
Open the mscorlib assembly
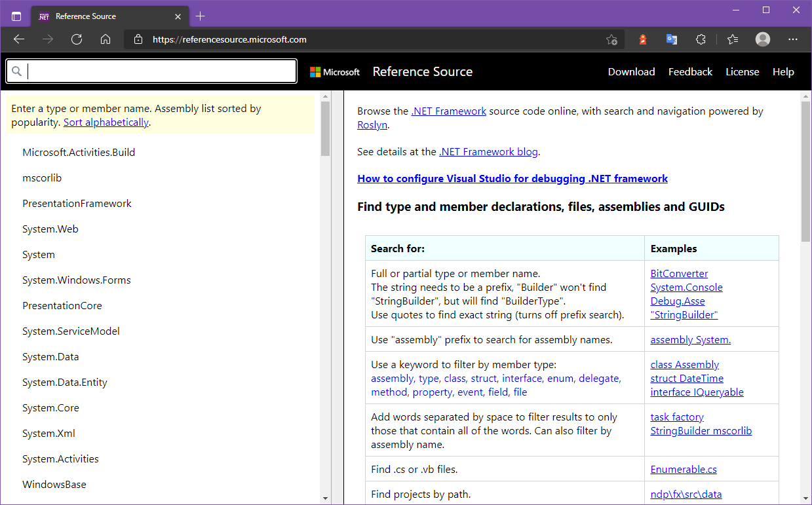pyautogui.click(x=42, y=178)
